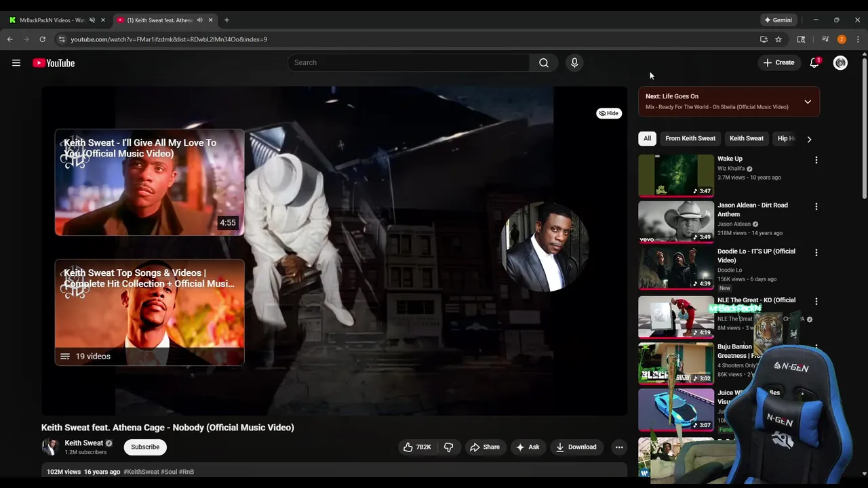Image resolution: width=868 pixels, height=488 pixels.
Task: Click the #Soul hashtag
Action: pos(169,472)
